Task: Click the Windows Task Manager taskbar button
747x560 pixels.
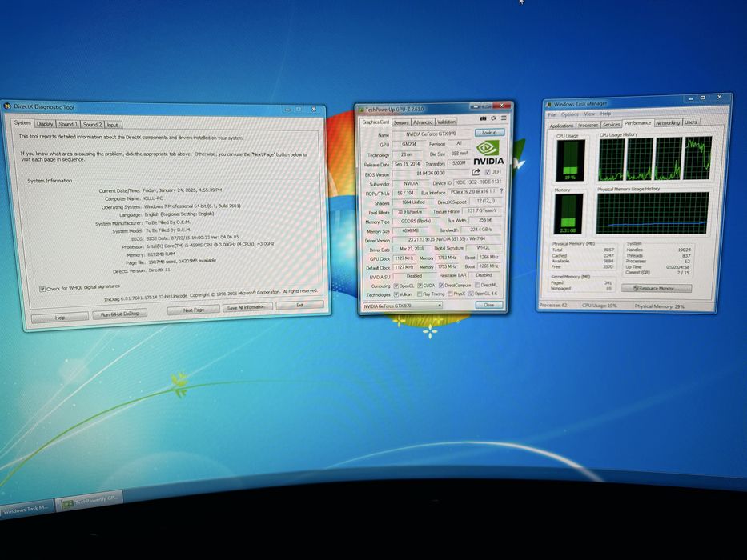Action: coord(26,508)
